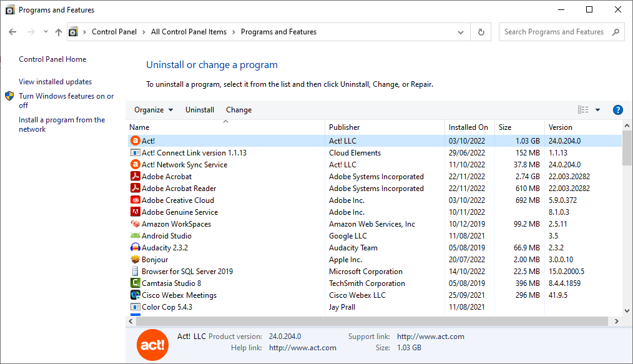Sort list by Installed On column header
633x364 pixels.
click(x=468, y=127)
